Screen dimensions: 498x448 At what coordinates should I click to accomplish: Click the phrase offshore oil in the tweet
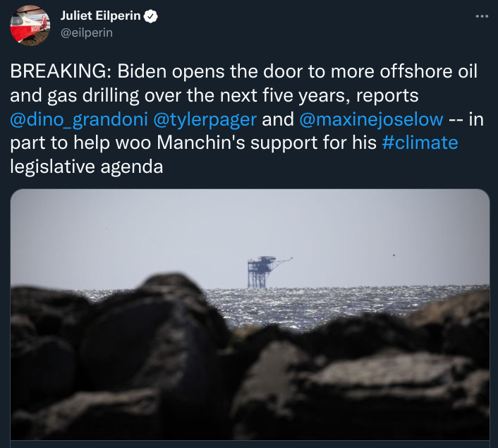pyautogui.click(x=428, y=71)
